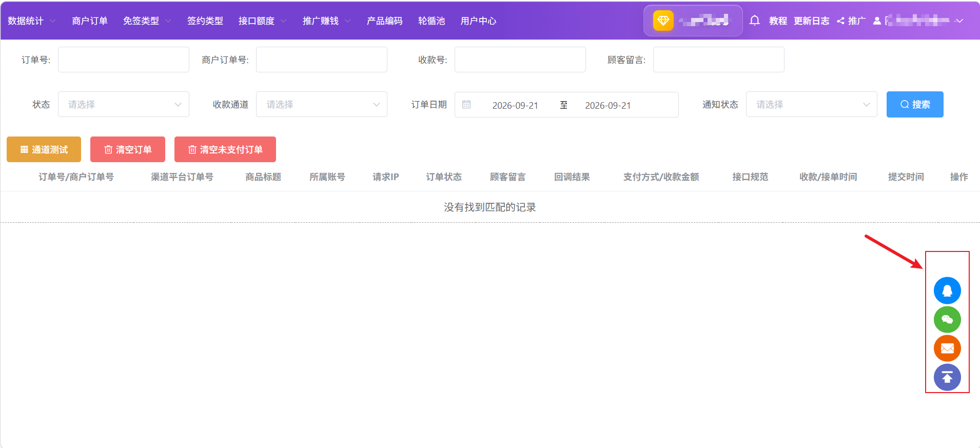Image resolution: width=980 pixels, height=448 pixels.
Task: Click the 支付方式/收款金额 column header
Action: pyautogui.click(x=661, y=177)
